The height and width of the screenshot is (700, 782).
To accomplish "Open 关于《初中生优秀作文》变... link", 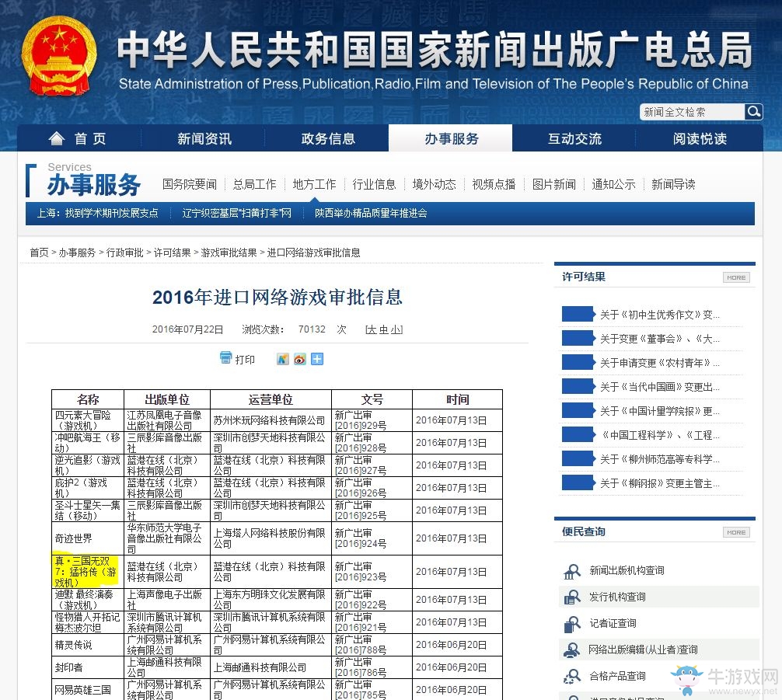I will pyautogui.click(x=660, y=315).
